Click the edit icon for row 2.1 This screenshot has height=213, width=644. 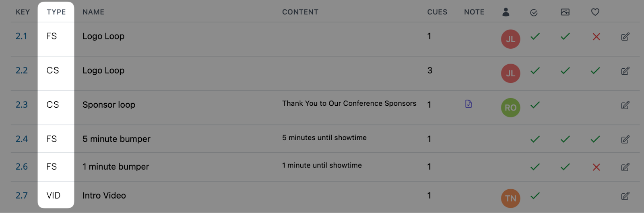coord(625,37)
